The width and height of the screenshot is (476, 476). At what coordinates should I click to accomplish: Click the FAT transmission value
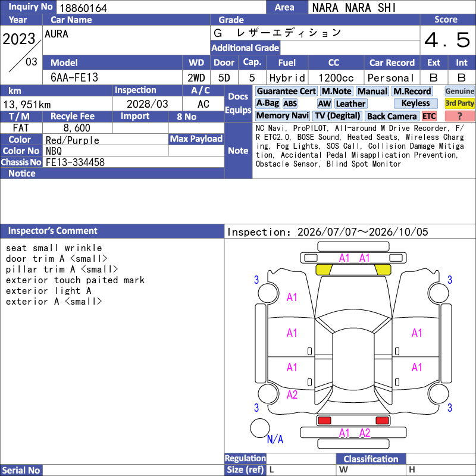point(21,128)
